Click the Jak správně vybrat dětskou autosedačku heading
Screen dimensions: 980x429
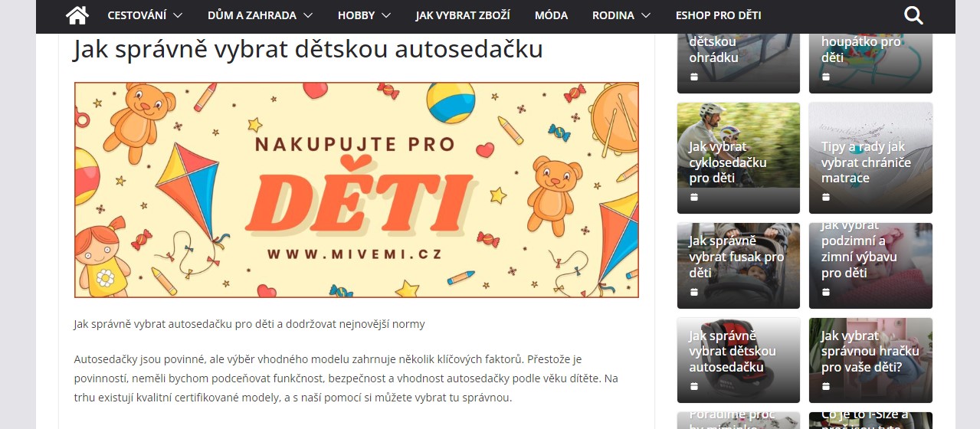click(308, 49)
